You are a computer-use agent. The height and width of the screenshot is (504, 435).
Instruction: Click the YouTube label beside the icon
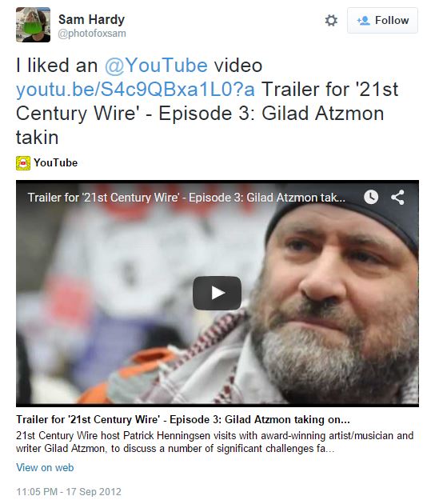(56, 162)
